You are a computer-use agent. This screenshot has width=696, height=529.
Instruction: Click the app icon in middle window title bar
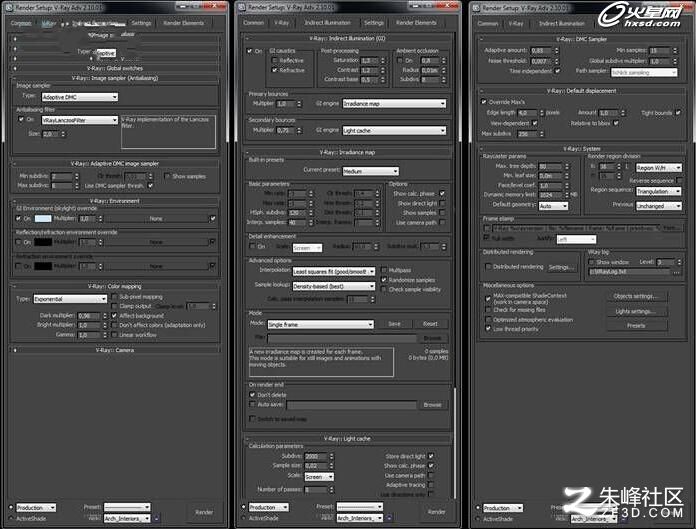(x=242, y=7)
